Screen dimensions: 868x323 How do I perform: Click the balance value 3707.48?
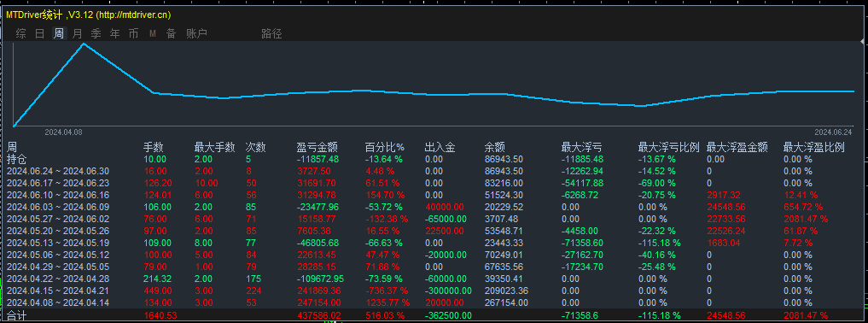(500, 219)
